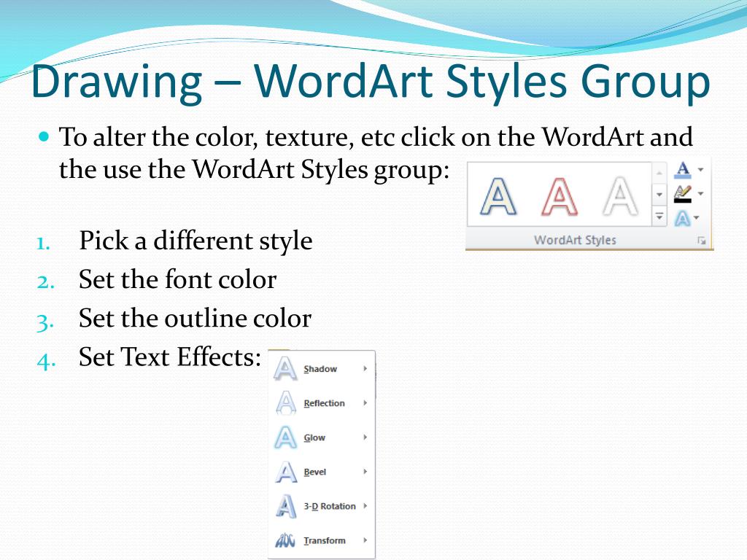Screen dimensions: 747x560
Task: Open the Text Outline dropdown arrow
Action: (700, 194)
